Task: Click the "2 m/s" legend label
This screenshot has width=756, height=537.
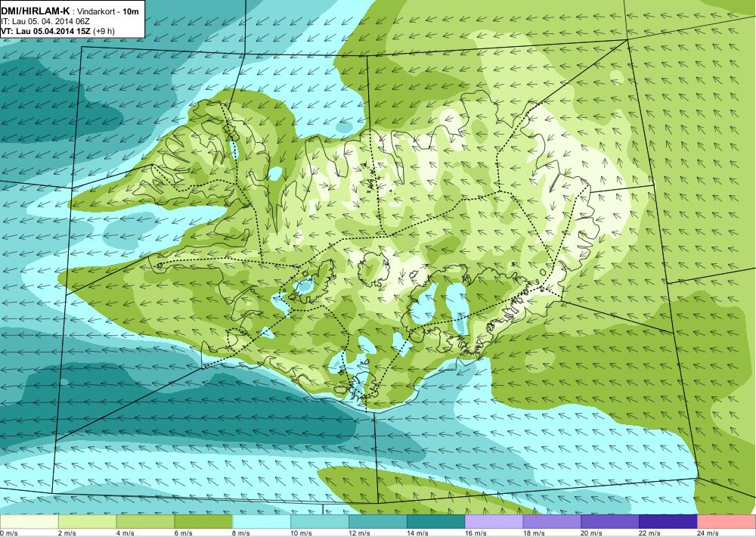Action: coord(67,533)
